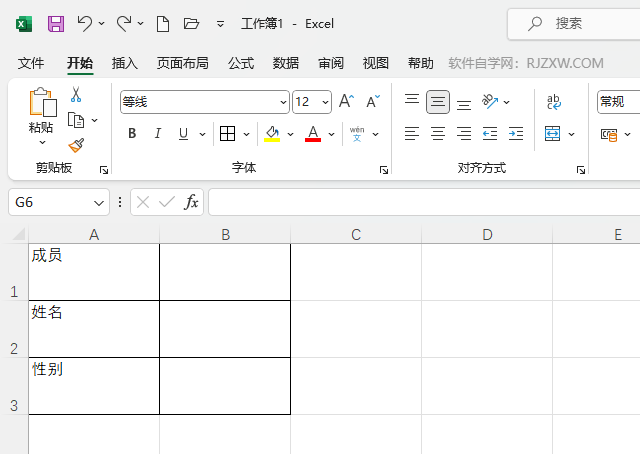Screen dimensions: 640x454
Task: Align text right
Action: click(x=464, y=134)
